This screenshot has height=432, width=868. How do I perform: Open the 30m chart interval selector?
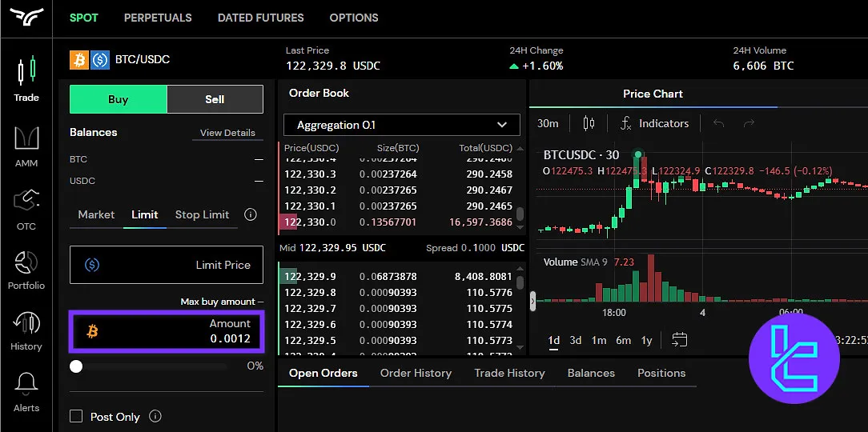[x=548, y=123]
